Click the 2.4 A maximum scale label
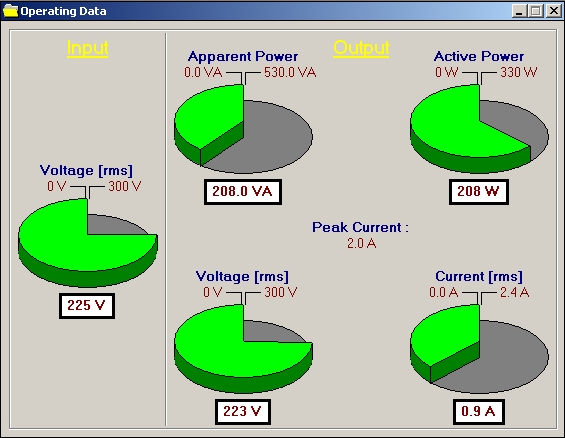 click(514, 292)
